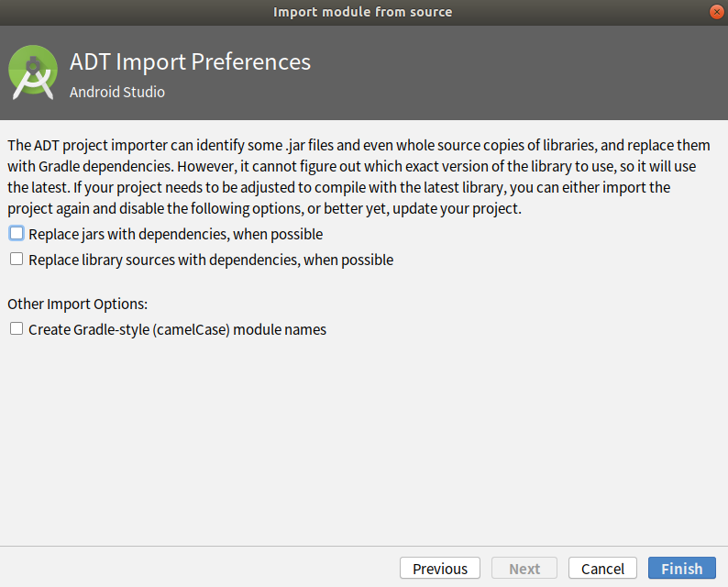Toggle the Create Gradle-style module names checkbox
728x587 pixels.
tap(17, 328)
